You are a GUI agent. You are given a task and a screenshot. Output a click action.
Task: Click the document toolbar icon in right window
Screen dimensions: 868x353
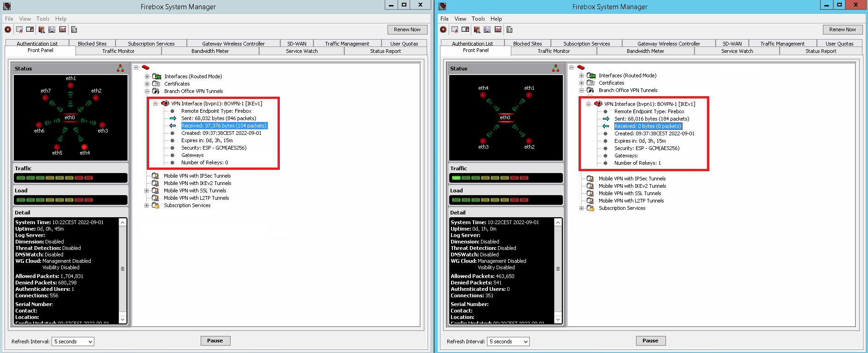[509, 29]
